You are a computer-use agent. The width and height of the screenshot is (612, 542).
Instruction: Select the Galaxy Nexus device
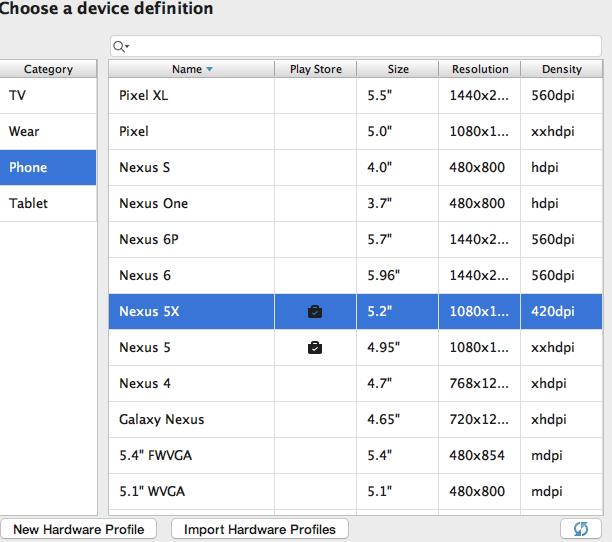pos(162,419)
